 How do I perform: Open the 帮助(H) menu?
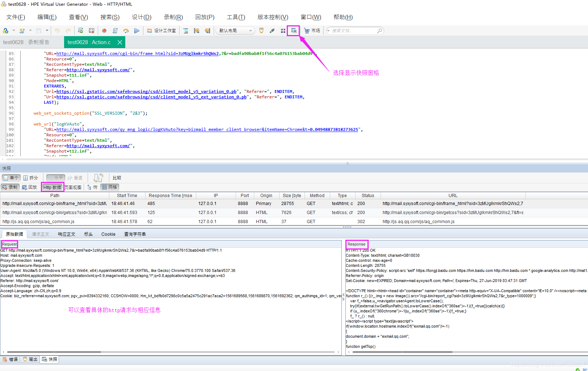point(343,17)
